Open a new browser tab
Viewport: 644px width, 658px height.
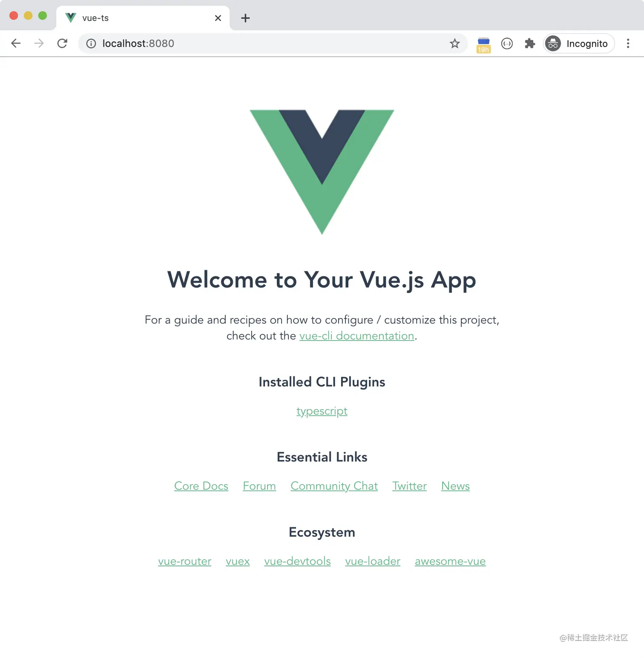tap(245, 18)
